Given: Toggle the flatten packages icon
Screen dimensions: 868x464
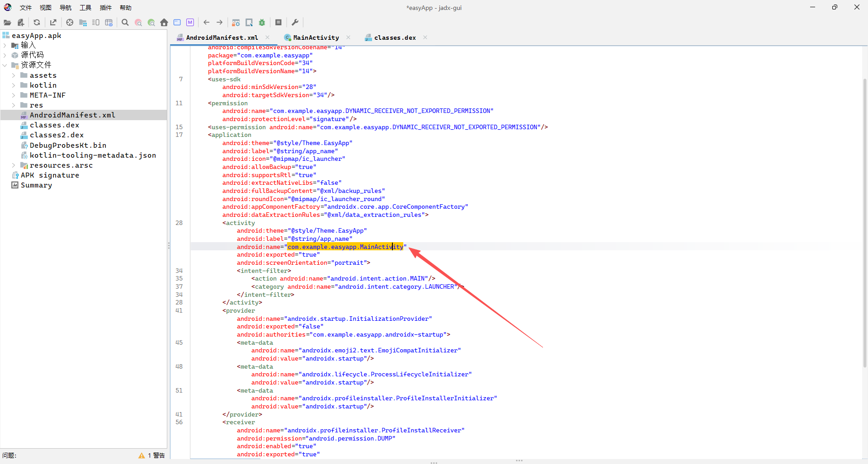Looking at the screenshot, I should click(83, 23).
